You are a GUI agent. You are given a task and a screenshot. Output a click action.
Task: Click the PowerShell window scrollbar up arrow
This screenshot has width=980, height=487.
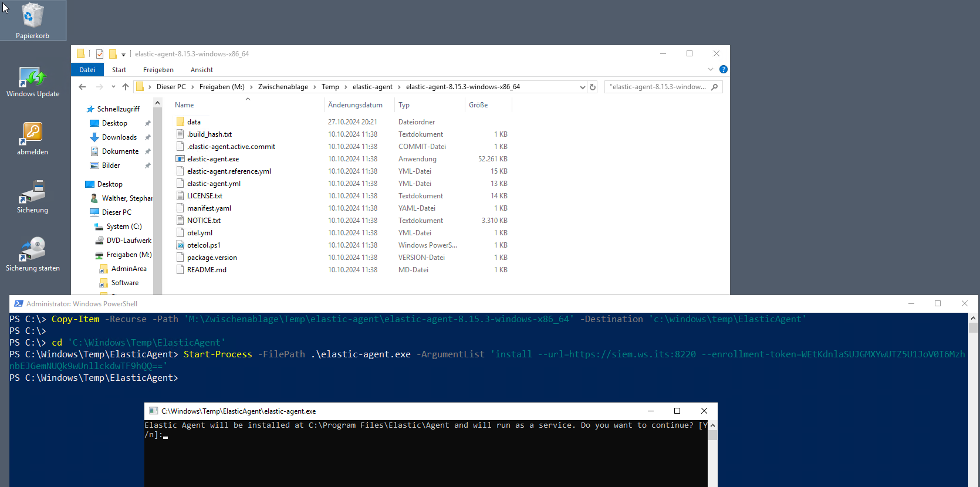pos(973,318)
